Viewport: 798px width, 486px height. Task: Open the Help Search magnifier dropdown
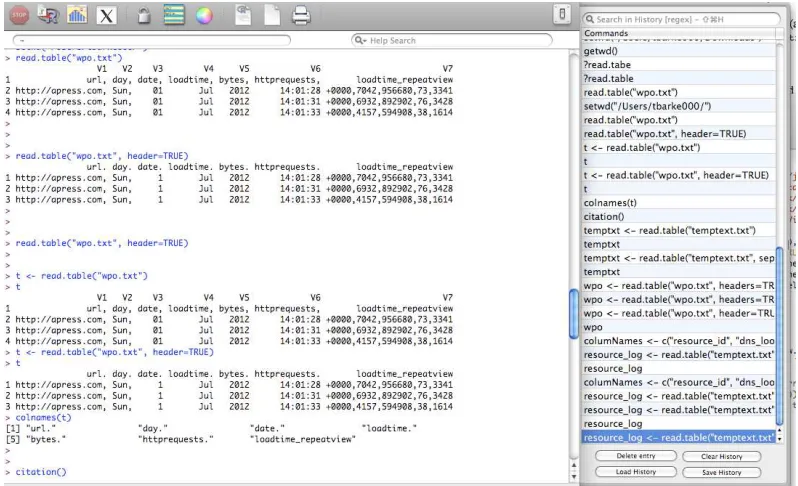pos(360,40)
